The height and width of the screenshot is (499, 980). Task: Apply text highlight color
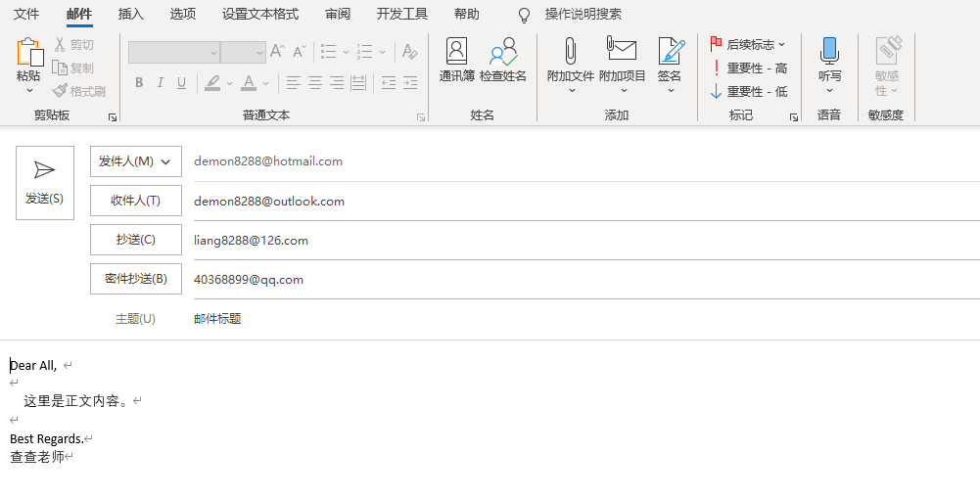[212, 82]
